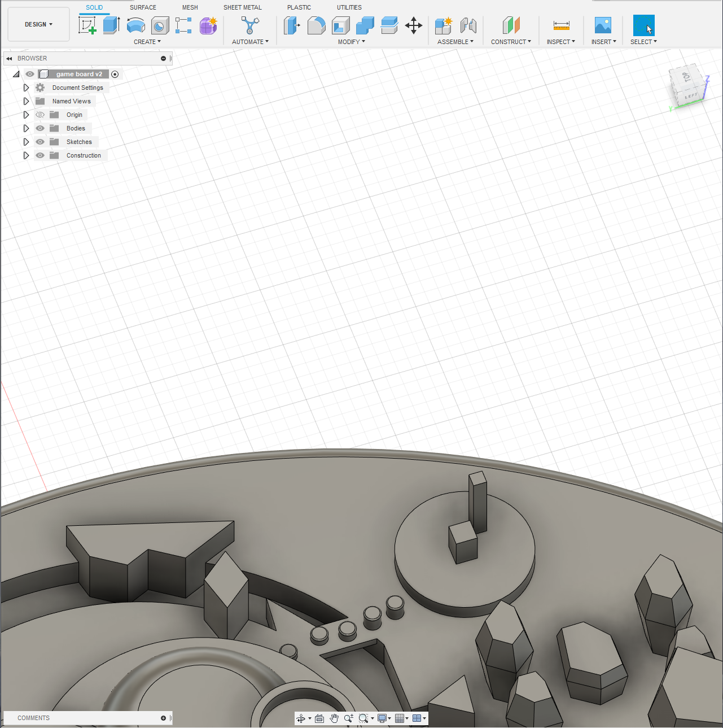
Task: Open the Sheet Metal tab
Action: [243, 7]
